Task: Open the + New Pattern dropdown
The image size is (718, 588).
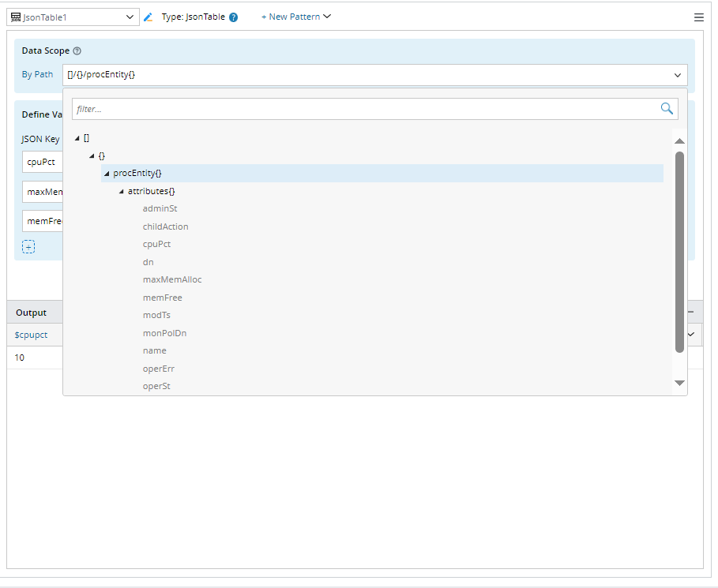Action: pyautogui.click(x=296, y=17)
